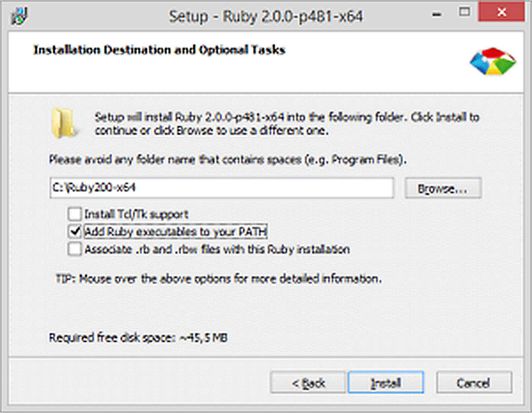Enable Install Tcl/Tk support checkbox
Screen dimensions: 532x413
pos(74,215)
